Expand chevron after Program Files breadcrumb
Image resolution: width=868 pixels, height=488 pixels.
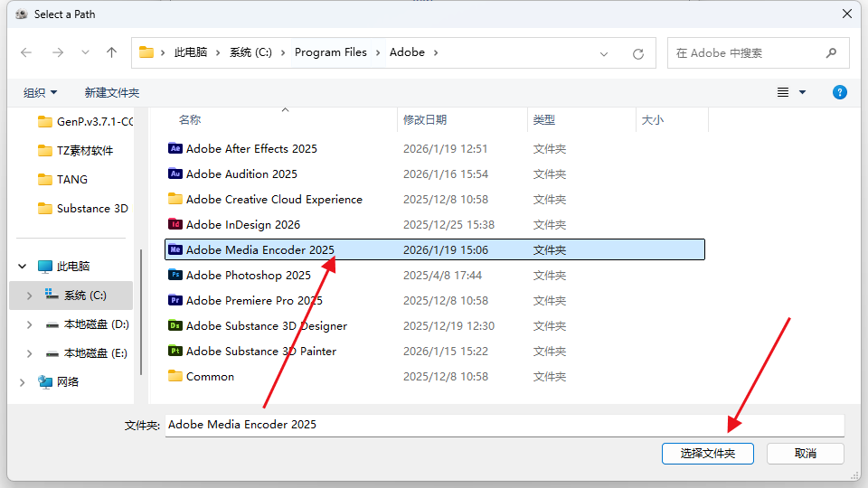pos(378,52)
